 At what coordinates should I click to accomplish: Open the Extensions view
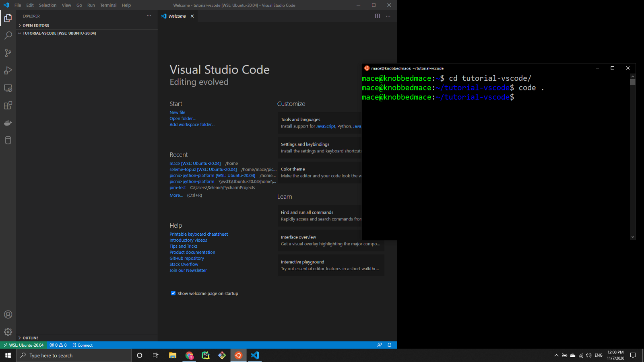point(8,105)
